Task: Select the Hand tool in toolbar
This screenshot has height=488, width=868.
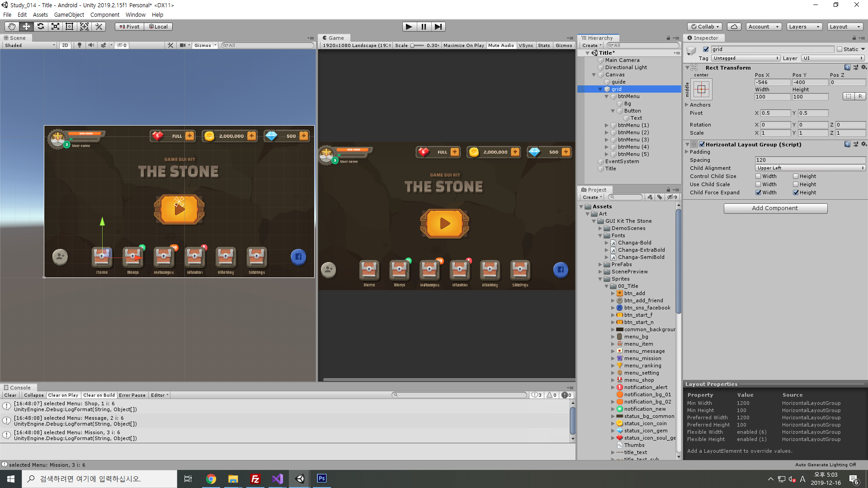Action: click(12, 27)
